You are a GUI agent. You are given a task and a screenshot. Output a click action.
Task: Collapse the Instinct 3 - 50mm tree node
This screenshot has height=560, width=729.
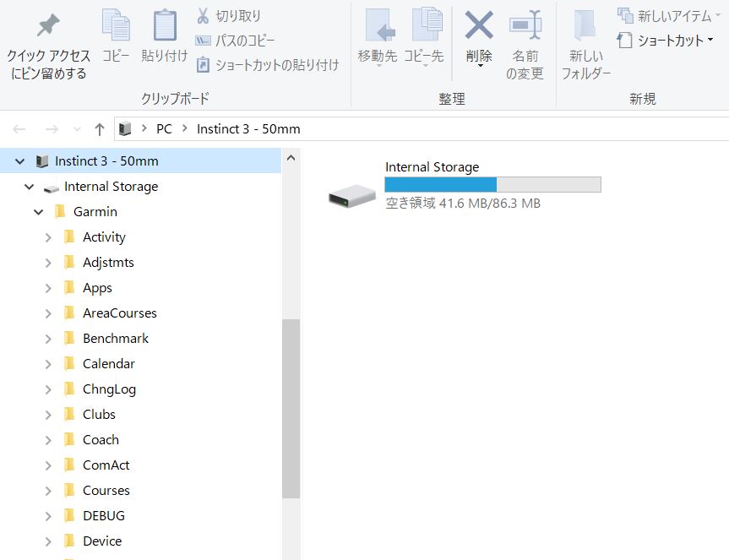(x=19, y=161)
